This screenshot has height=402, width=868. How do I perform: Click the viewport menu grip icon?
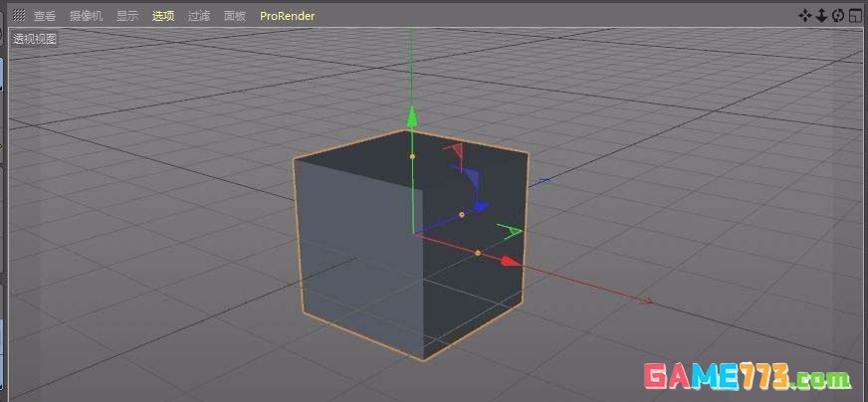18,16
